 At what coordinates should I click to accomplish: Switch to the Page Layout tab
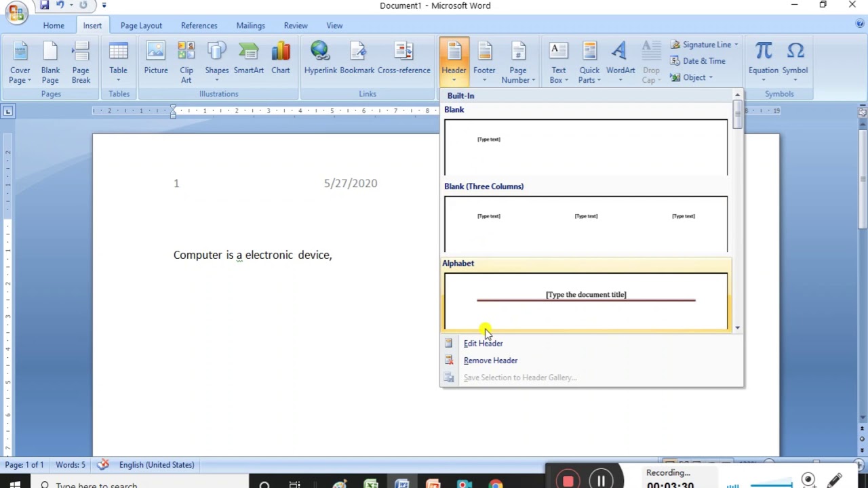(141, 25)
